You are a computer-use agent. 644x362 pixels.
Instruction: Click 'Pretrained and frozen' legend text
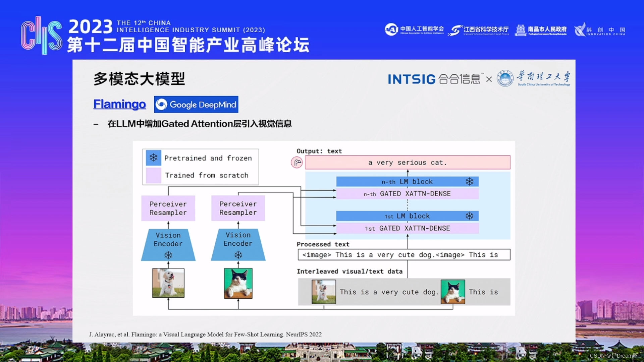tap(208, 158)
